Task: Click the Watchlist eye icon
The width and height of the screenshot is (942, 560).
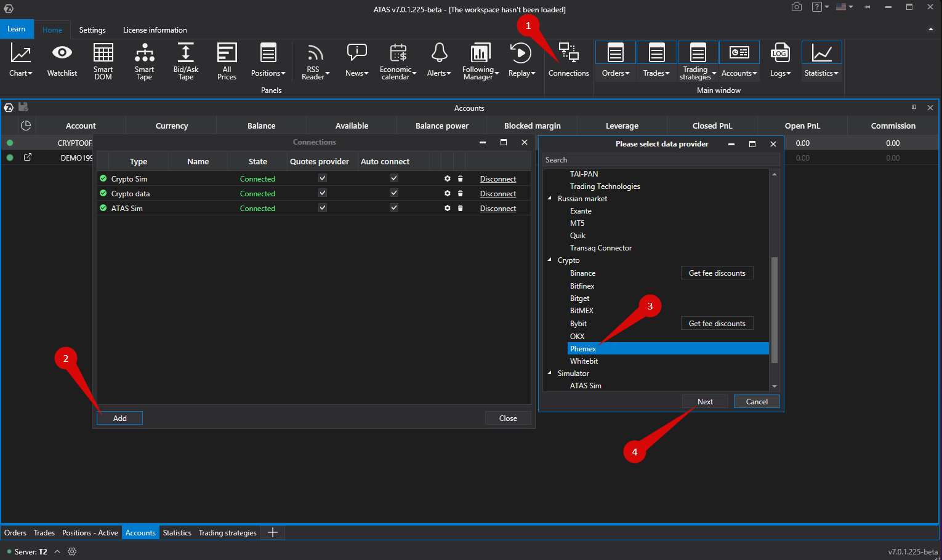Action: [x=62, y=54]
